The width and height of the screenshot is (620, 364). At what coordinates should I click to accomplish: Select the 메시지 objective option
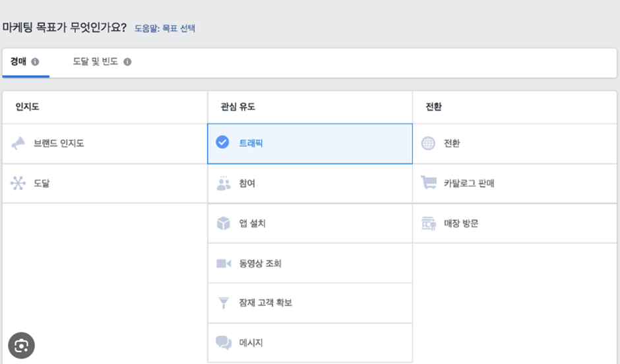310,343
